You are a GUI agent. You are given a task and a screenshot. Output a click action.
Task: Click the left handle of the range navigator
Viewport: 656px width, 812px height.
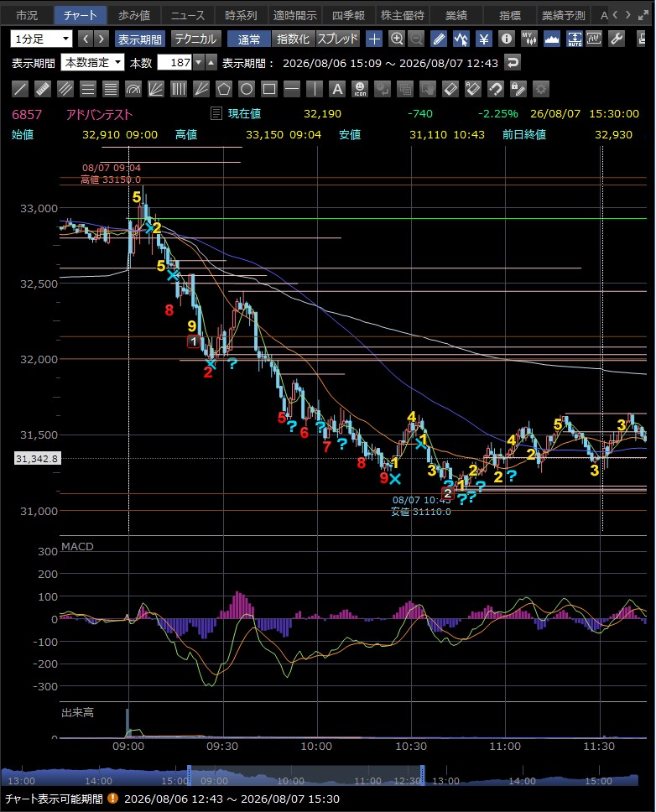(189, 775)
